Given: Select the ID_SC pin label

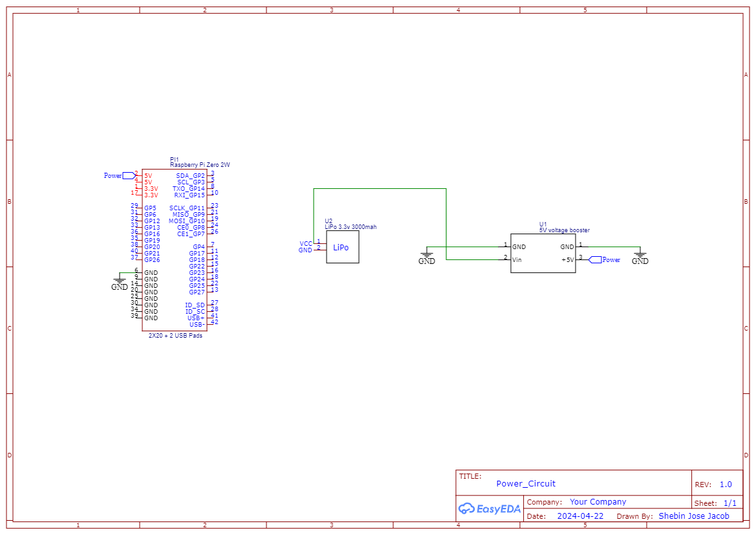Looking at the screenshot, I should (x=195, y=312).
